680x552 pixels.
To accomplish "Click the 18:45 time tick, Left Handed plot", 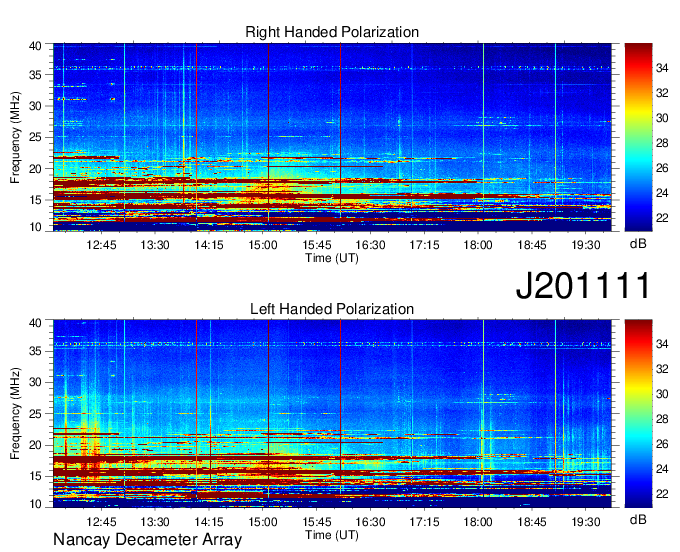I will 532,522.
